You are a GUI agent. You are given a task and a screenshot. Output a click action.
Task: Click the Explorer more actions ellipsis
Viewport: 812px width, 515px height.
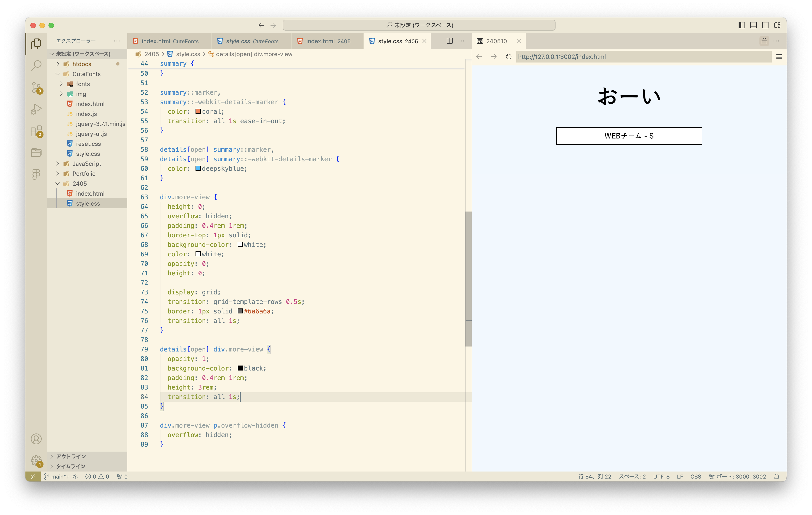point(117,41)
